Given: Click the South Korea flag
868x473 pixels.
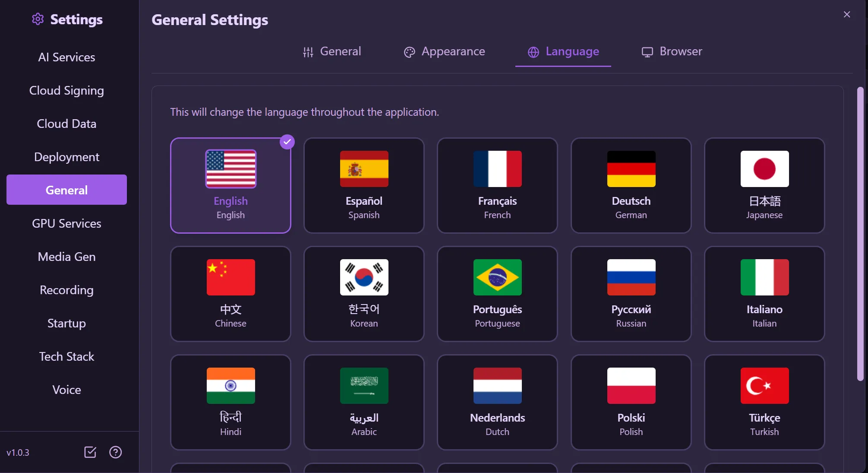Looking at the screenshot, I should tap(364, 277).
